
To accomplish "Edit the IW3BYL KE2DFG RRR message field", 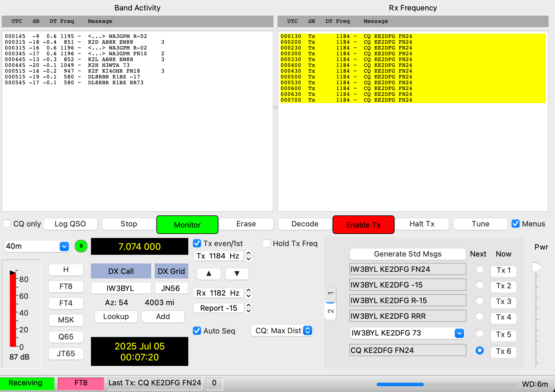I will coord(408,316).
